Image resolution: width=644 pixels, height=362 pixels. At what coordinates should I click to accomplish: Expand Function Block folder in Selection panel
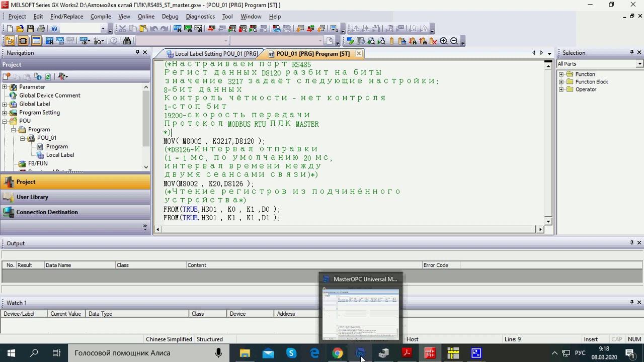(561, 82)
